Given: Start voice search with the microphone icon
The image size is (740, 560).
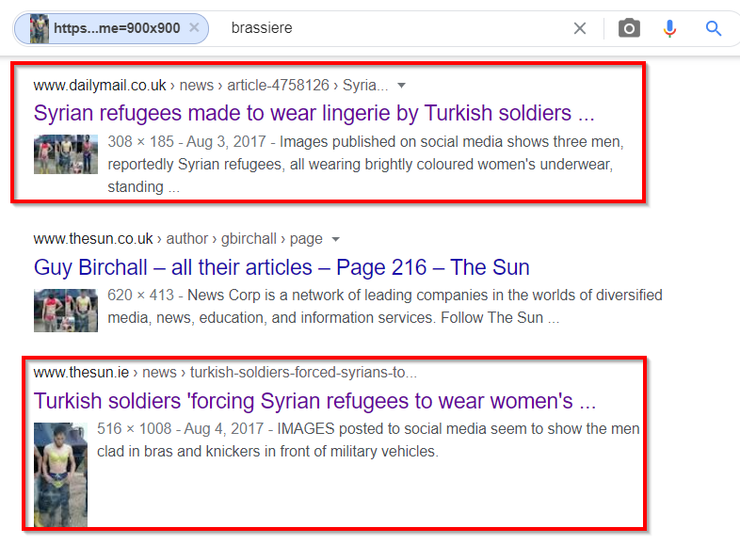Looking at the screenshot, I should click(669, 28).
